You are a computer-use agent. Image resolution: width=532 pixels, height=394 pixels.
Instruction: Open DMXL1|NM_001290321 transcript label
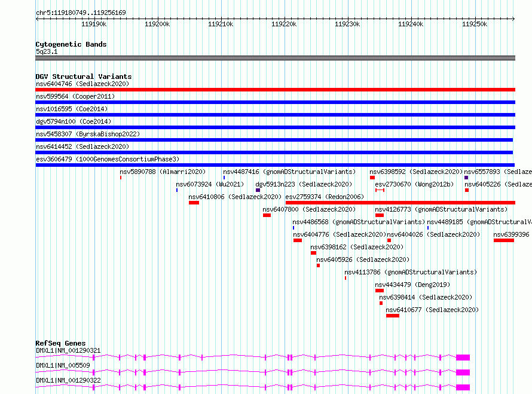[68, 350]
